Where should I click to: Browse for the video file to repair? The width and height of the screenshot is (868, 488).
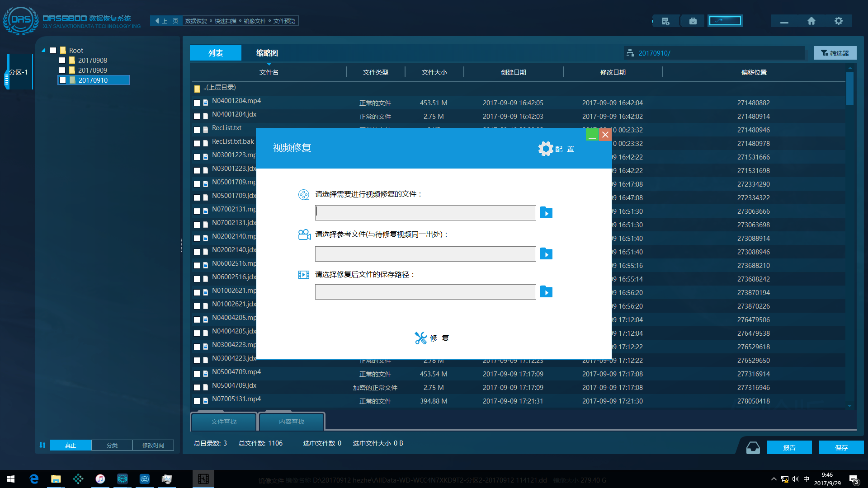546,213
